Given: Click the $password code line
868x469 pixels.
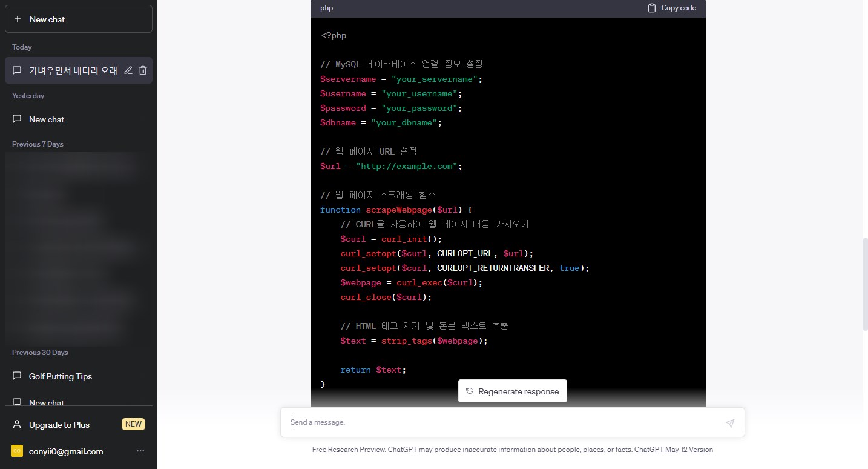Looking at the screenshot, I should tap(391, 108).
